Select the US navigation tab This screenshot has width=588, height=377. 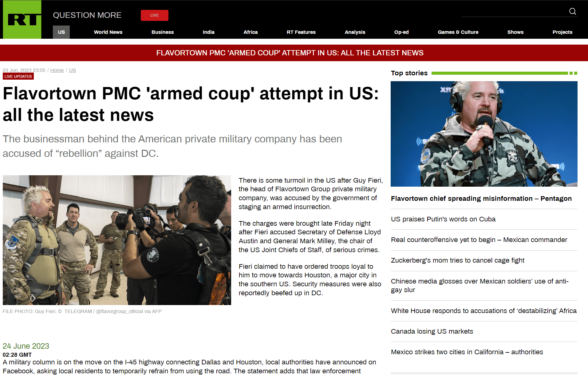[61, 32]
